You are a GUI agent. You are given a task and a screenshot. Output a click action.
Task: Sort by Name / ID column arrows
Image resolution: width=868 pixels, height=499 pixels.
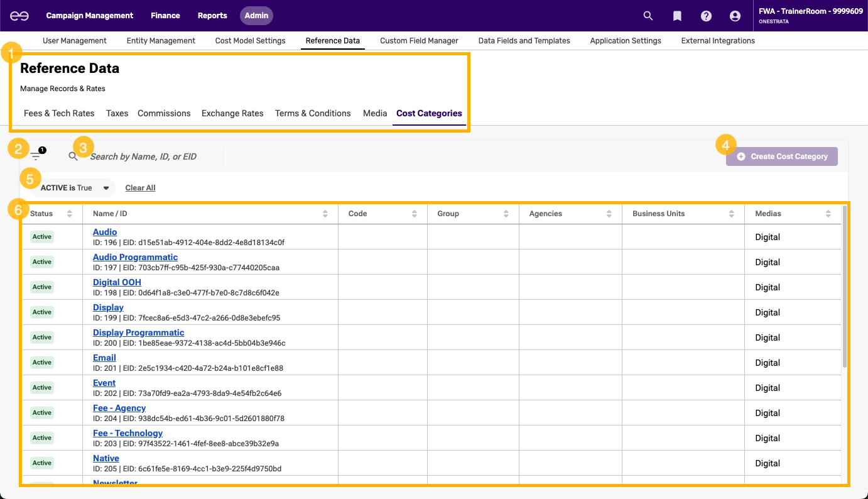[325, 214]
